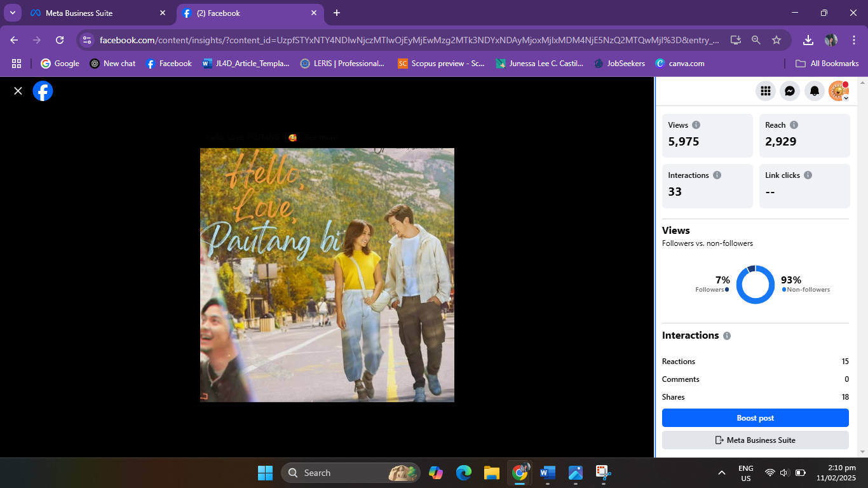Open the Wi-Fi network settings icon

coord(770,473)
